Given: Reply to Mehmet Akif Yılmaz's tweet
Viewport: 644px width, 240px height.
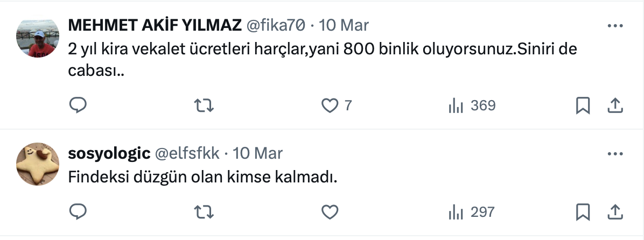Looking at the screenshot, I should pos(78,106).
